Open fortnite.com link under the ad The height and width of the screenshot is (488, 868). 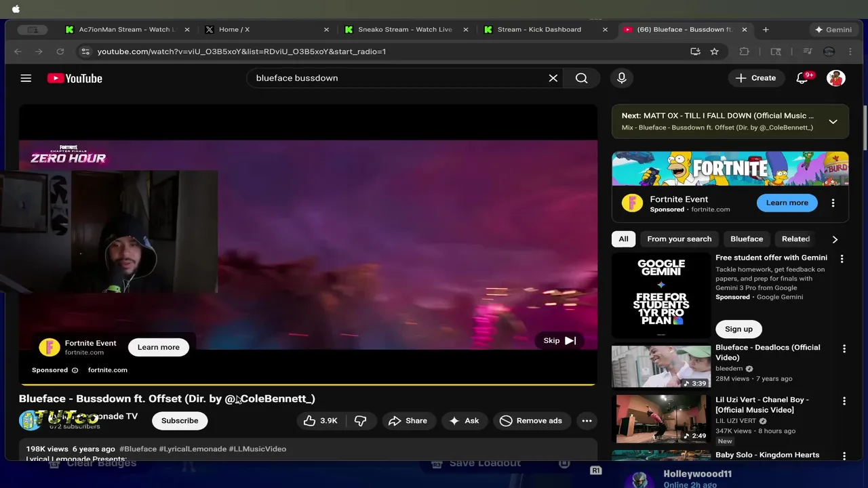(x=108, y=370)
